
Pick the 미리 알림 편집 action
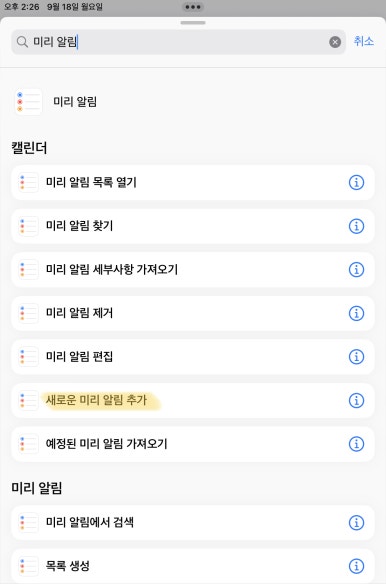pyautogui.click(x=193, y=357)
